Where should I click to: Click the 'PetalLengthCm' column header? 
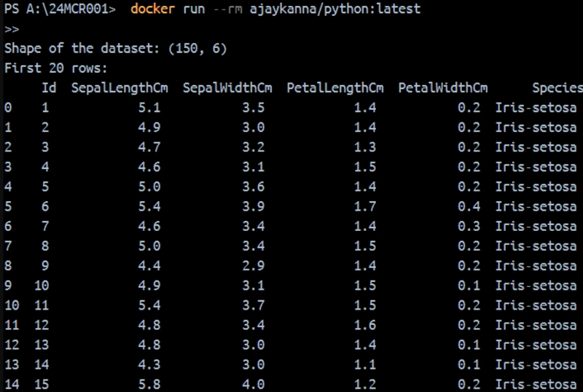(x=335, y=88)
